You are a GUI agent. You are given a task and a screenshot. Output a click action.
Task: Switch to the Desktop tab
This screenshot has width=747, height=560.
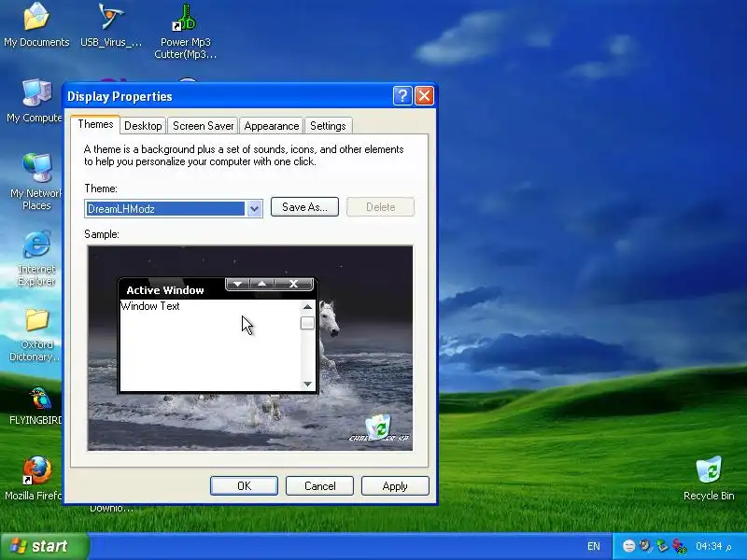click(143, 126)
